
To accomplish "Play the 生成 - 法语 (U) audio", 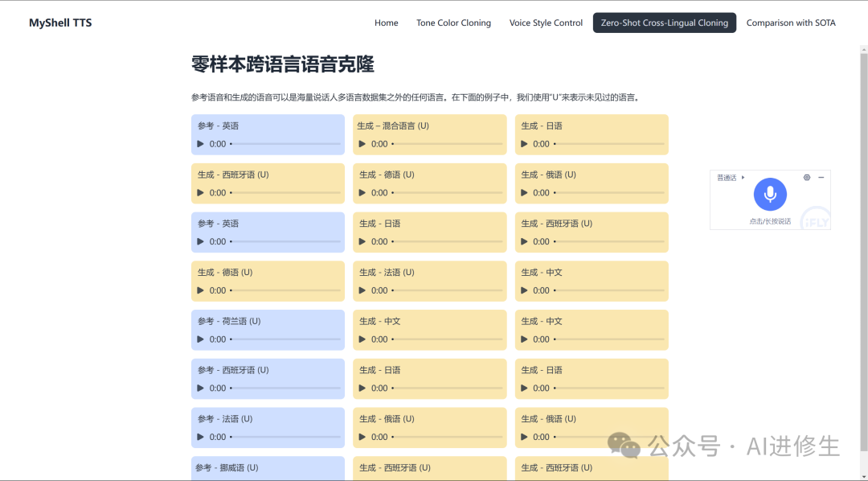I will tap(362, 290).
